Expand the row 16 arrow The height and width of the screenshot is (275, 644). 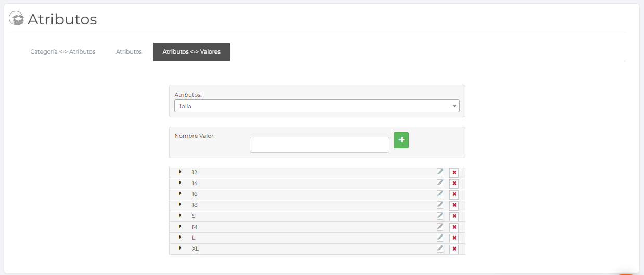180,193
